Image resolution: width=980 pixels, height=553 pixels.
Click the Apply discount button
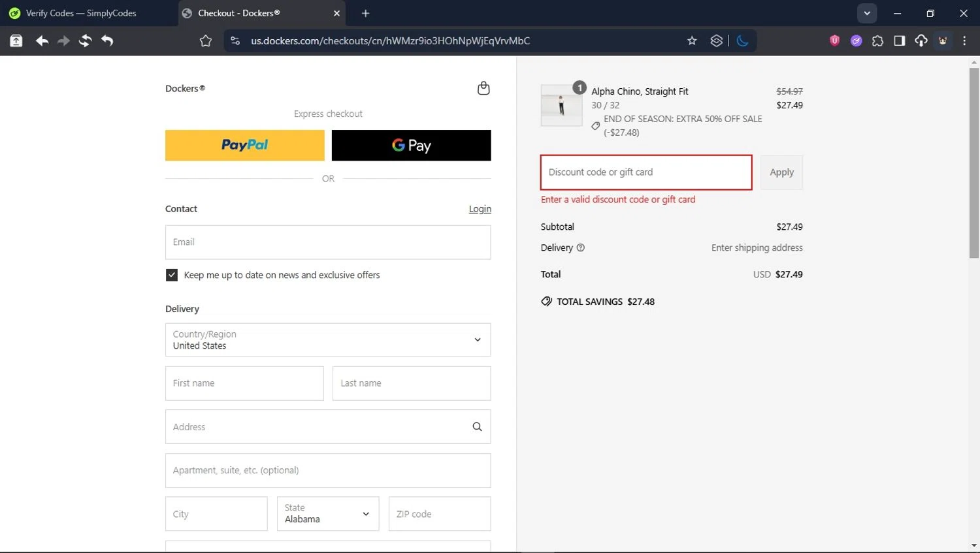pos(781,172)
